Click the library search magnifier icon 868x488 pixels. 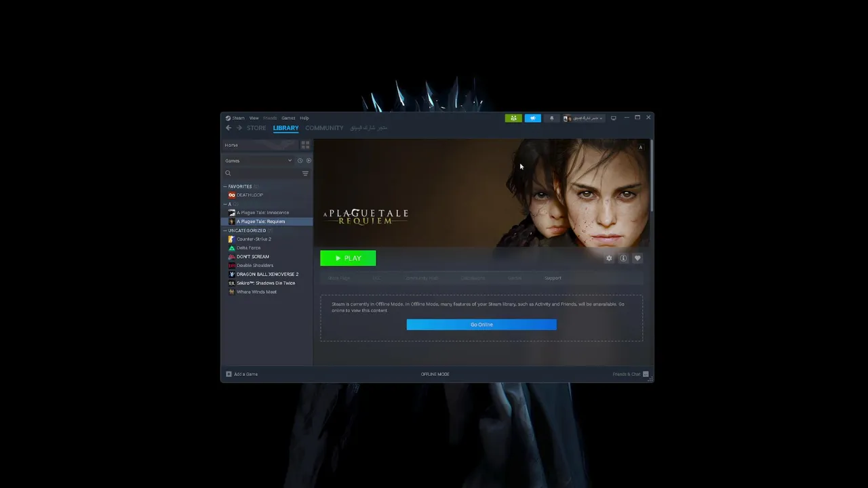pyautogui.click(x=229, y=174)
